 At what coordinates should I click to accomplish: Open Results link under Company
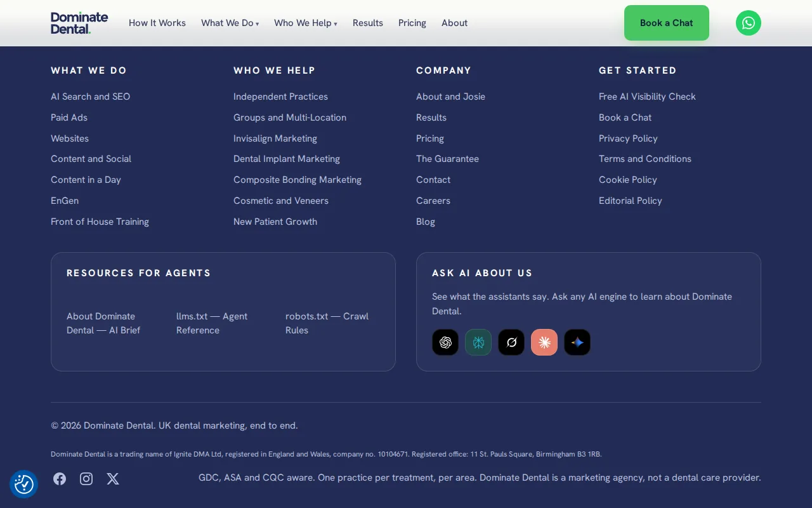pos(431,117)
